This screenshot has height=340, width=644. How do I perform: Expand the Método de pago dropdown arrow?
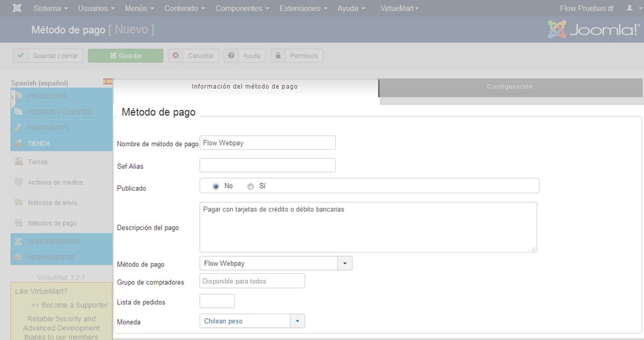pos(345,263)
